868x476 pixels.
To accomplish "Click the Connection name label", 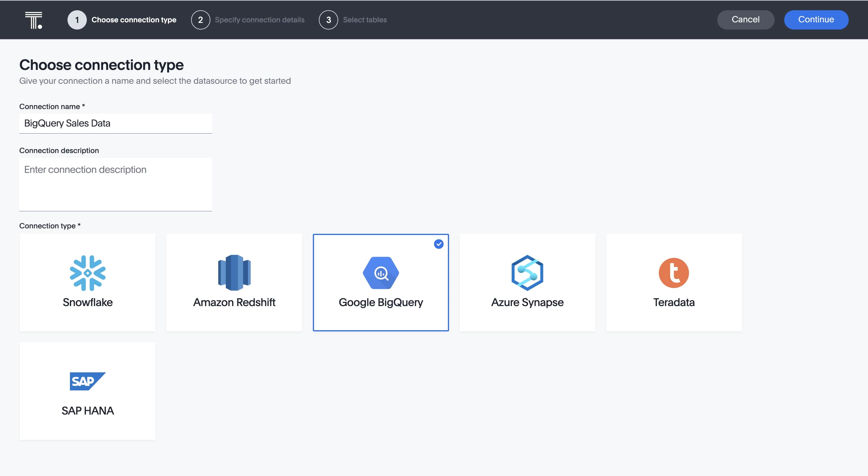I will (x=52, y=106).
